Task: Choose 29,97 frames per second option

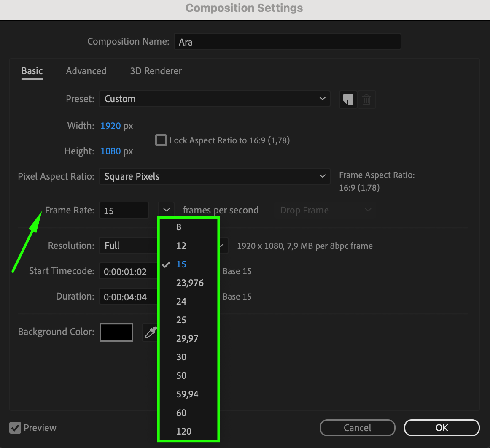Action: click(187, 338)
